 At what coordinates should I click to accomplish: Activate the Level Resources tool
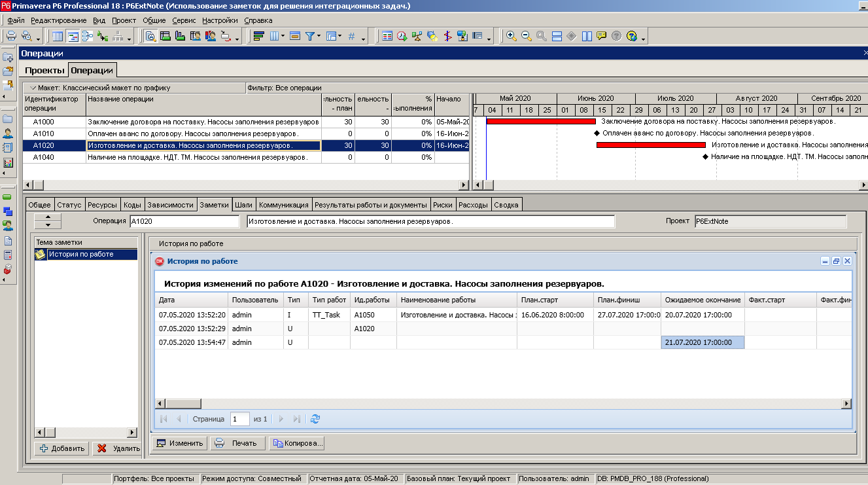click(x=416, y=36)
